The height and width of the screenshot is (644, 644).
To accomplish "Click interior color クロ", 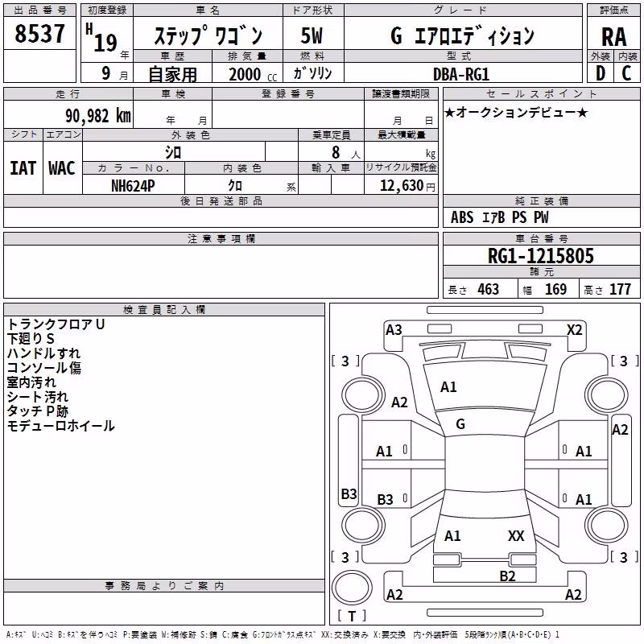I will click(x=235, y=186).
